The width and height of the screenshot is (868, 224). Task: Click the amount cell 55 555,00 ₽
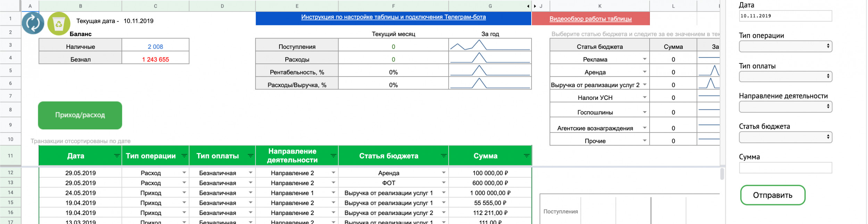(490, 203)
